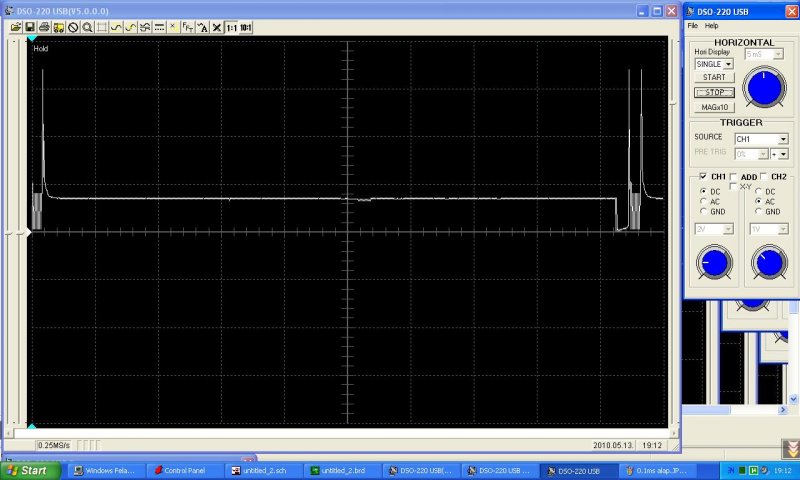
Task: Click the CH1 ground level arrow marker
Action: 29,233
